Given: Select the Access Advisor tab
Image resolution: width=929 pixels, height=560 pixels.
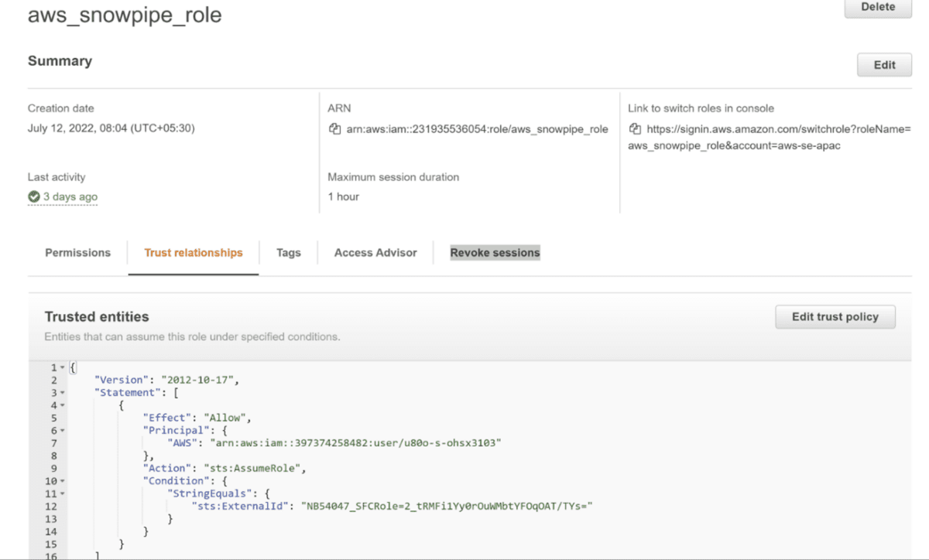Looking at the screenshot, I should [x=375, y=252].
